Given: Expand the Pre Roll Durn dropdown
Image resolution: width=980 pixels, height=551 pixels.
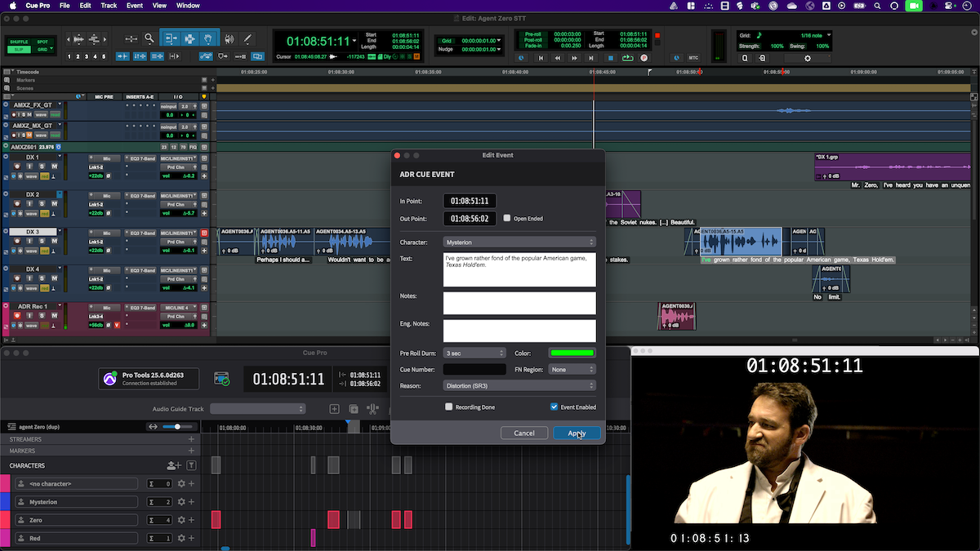Looking at the screenshot, I should [474, 353].
